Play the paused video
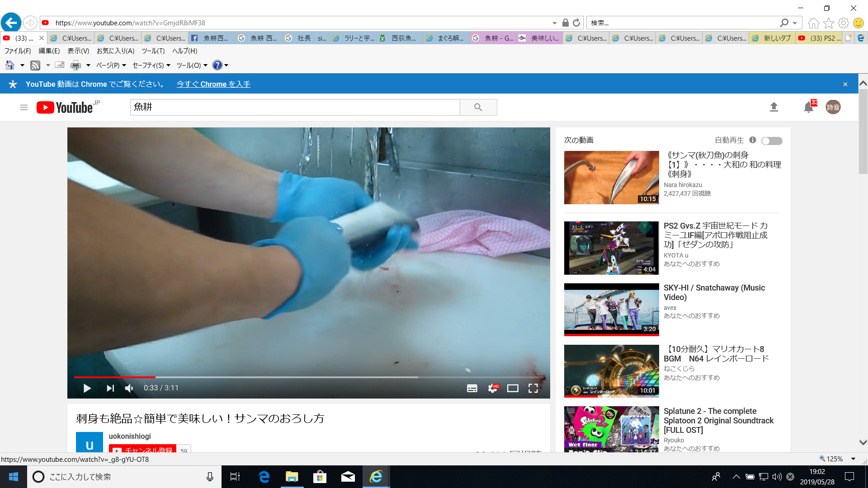The width and height of the screenshot is (868, 488). click(x=87, y=388)
